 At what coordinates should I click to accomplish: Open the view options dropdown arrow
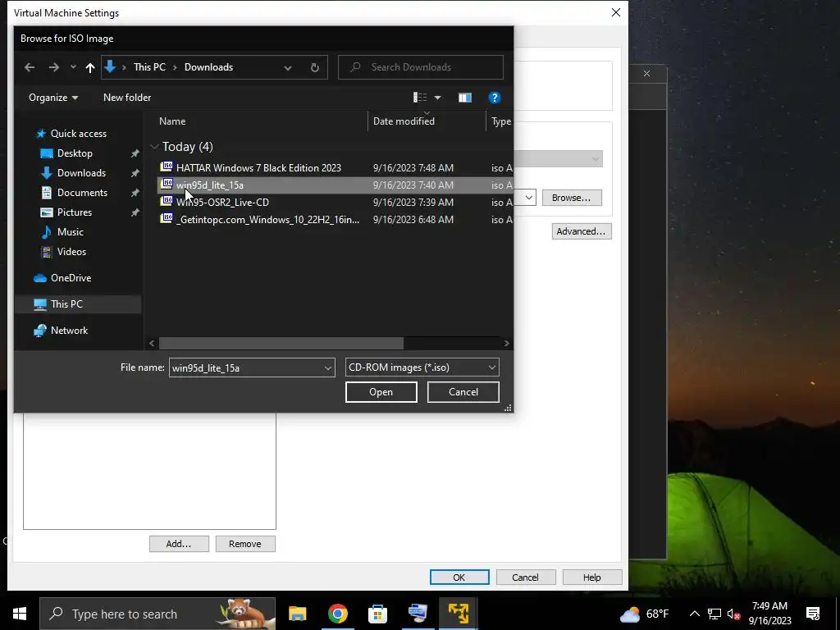click(x=438, y=98)
